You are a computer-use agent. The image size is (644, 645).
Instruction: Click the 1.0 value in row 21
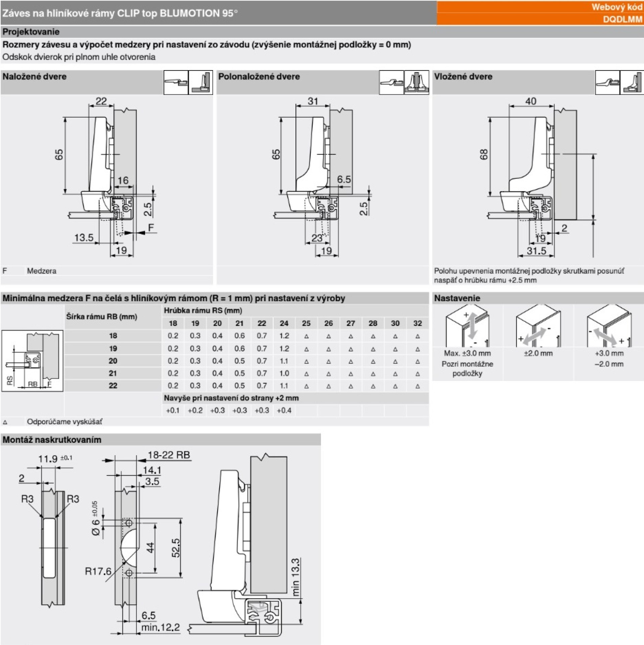click(284, 373)
